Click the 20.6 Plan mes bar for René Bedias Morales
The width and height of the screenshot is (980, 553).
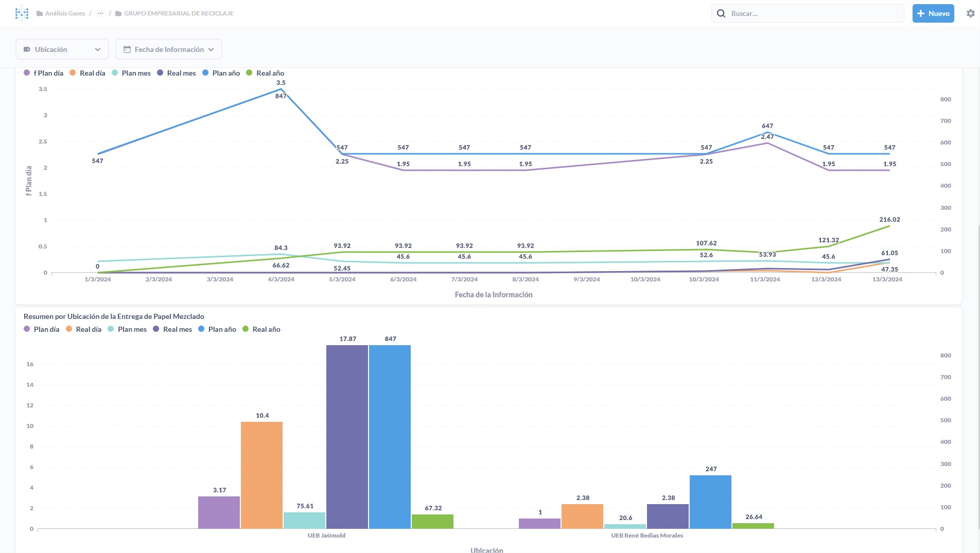point(625,526)
